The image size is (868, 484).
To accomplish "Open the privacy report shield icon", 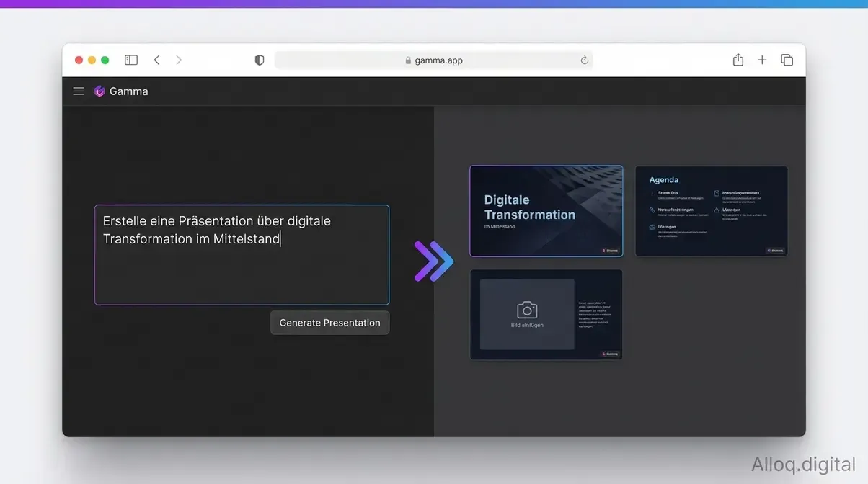I will coord(260,60).
